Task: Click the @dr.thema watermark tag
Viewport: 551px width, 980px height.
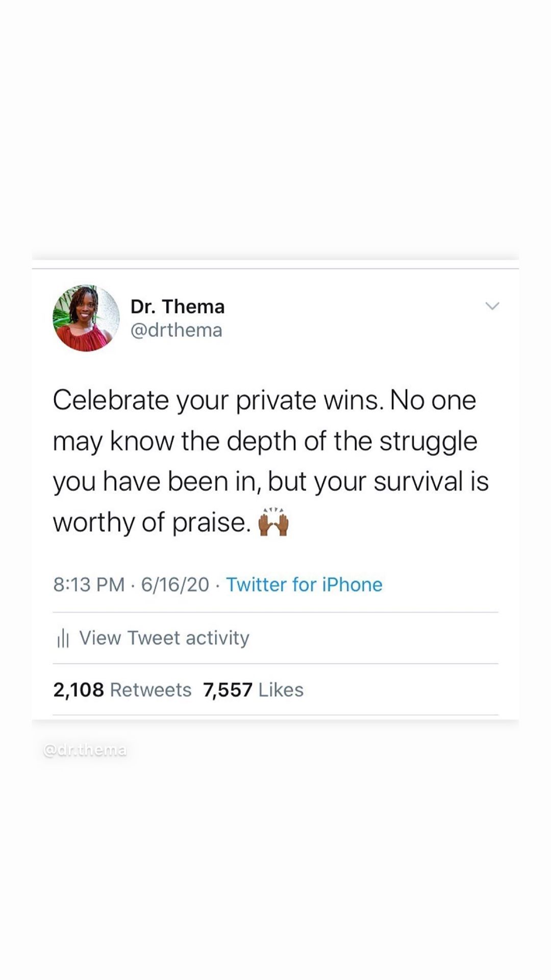Action: (85, 750)
